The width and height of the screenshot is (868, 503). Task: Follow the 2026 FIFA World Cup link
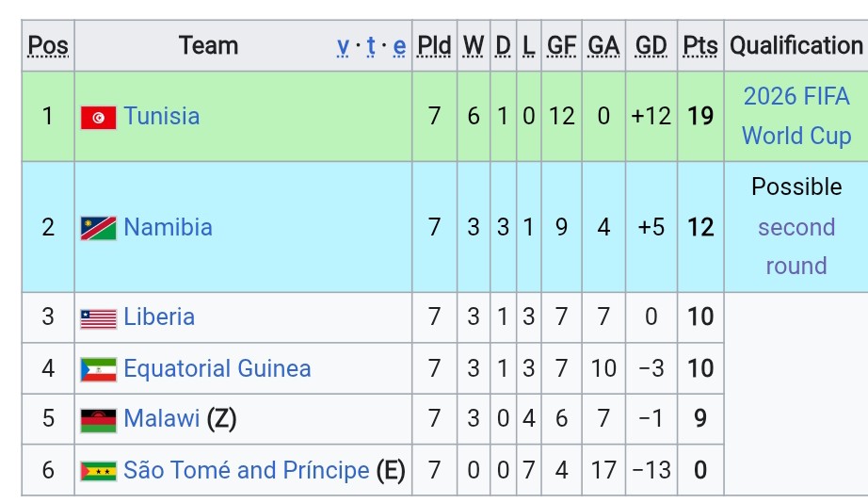[x=796, y=116]
